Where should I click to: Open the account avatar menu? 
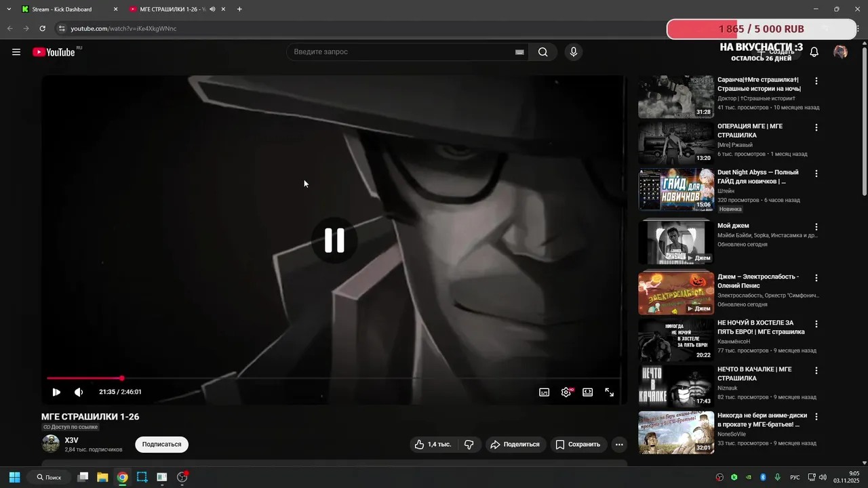(840, 52)
